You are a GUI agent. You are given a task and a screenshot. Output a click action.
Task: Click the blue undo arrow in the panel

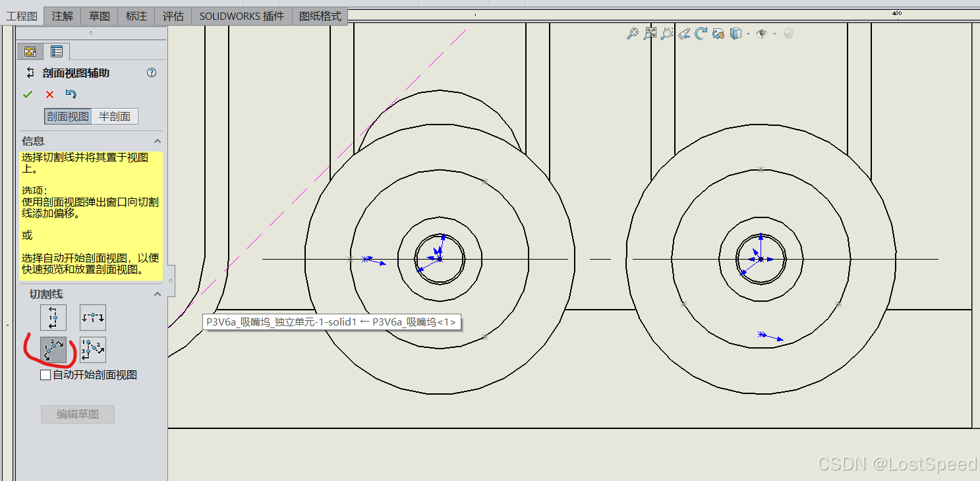click(71, 94)
